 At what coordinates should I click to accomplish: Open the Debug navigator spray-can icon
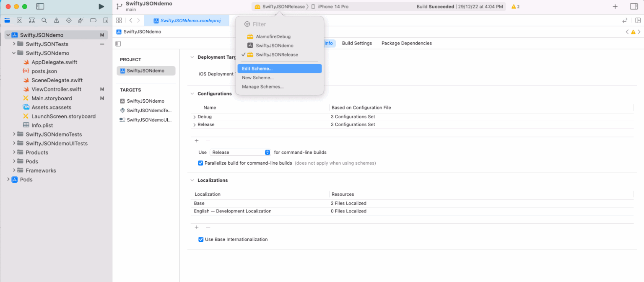[x=80, y=20]
